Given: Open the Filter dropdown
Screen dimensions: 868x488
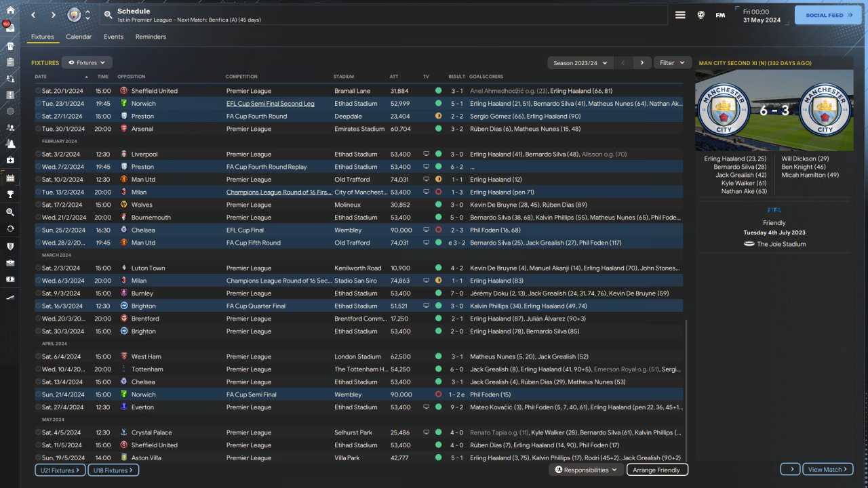Looking at the screenshot, I should [672, 63].
